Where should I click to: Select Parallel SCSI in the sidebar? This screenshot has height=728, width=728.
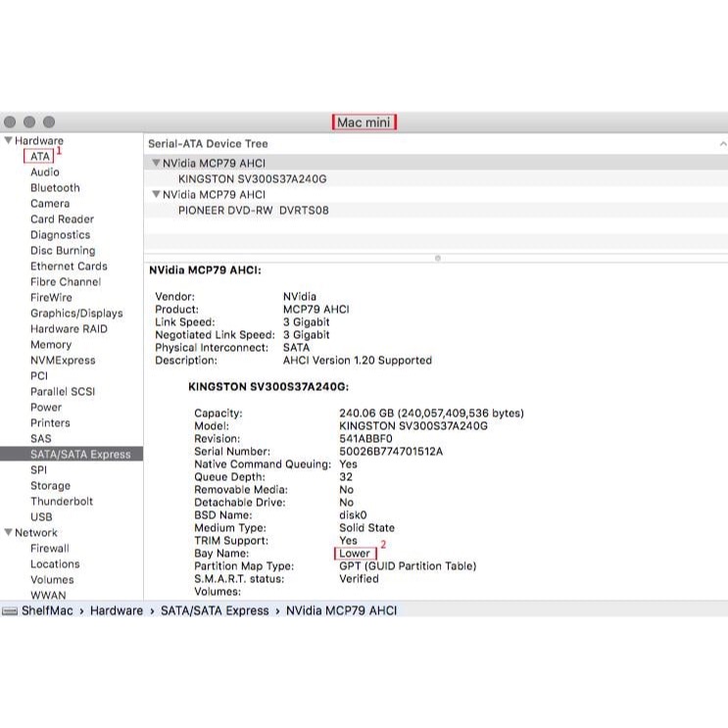(x=63, y=392)
